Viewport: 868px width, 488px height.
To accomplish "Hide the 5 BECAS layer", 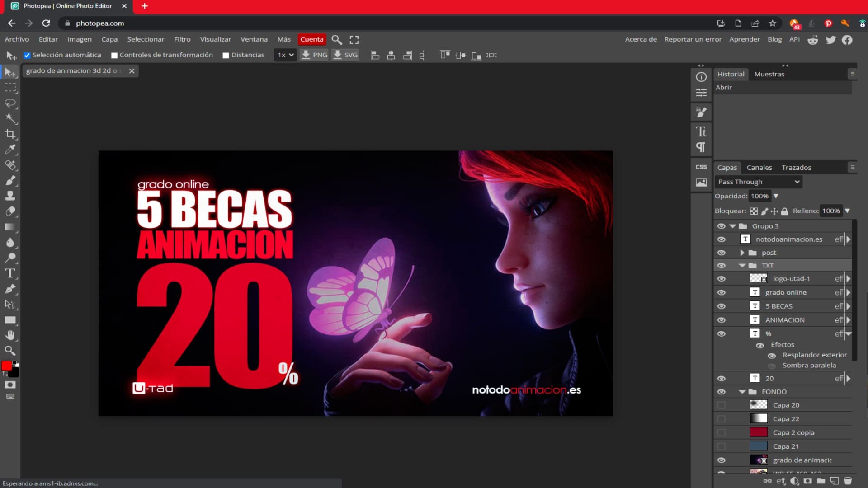I will click(722, 306).
